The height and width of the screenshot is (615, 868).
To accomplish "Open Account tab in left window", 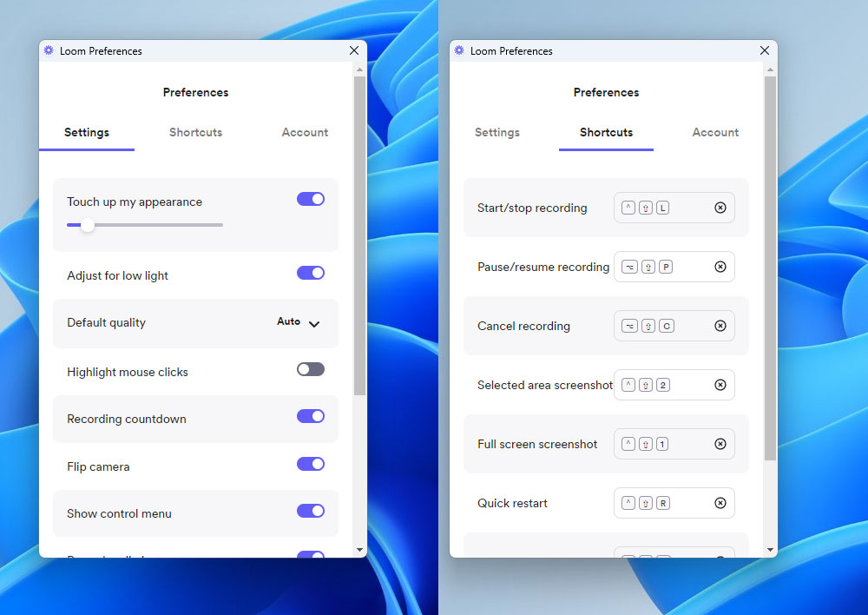I will pos(305,132).
